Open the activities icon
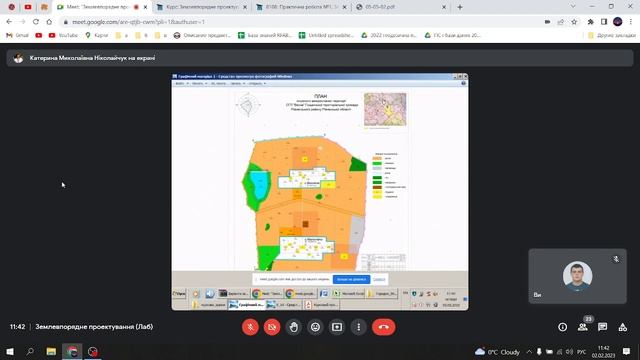Screen dimensions: 640x360 coord(622,327)
